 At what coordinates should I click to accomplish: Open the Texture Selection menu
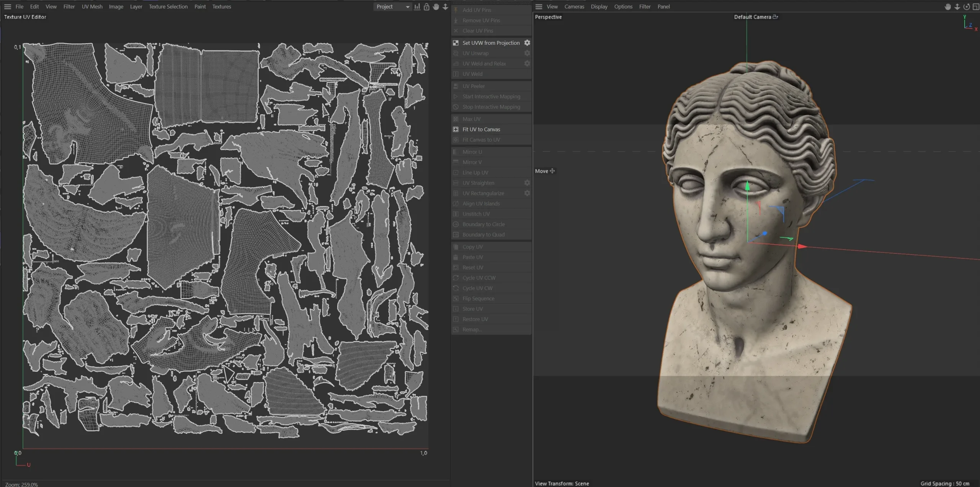(x=168, y=7)
